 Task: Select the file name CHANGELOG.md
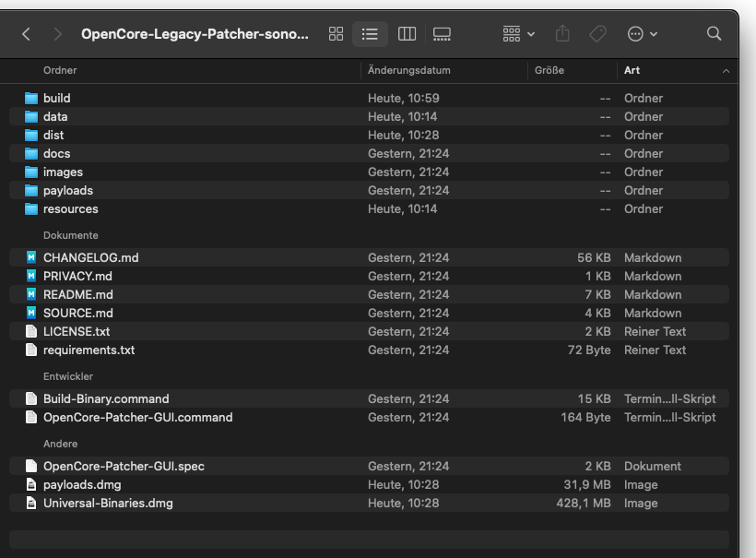point(90,257)
